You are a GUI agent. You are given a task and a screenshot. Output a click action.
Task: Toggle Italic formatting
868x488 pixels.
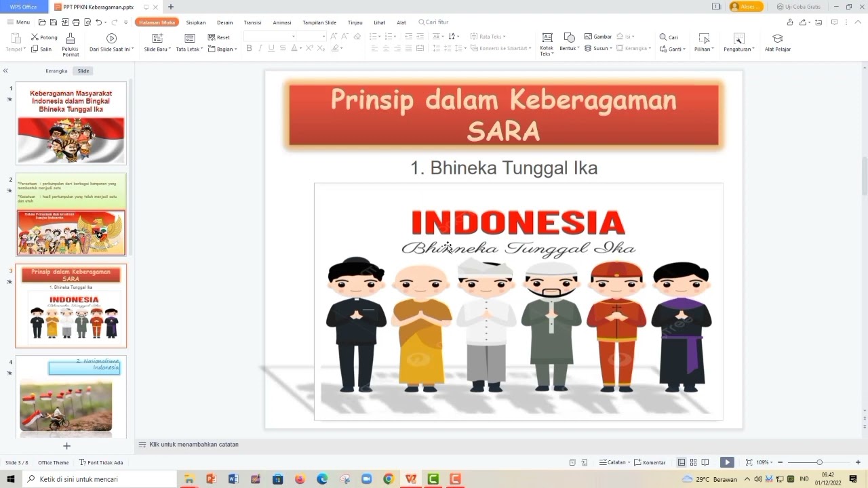(x=260, y=48)
